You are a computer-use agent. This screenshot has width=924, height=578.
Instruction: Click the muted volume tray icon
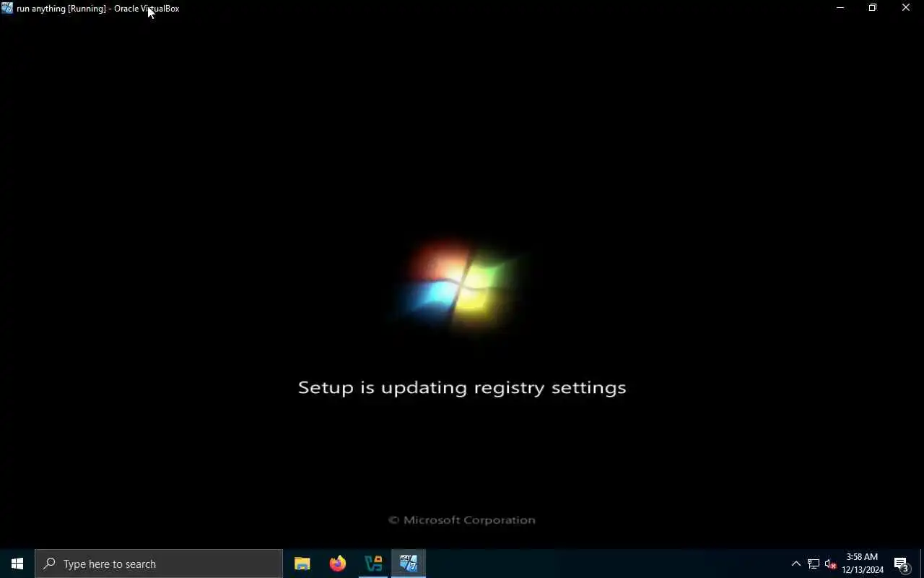pyautogui.click(x=830, y=564)
